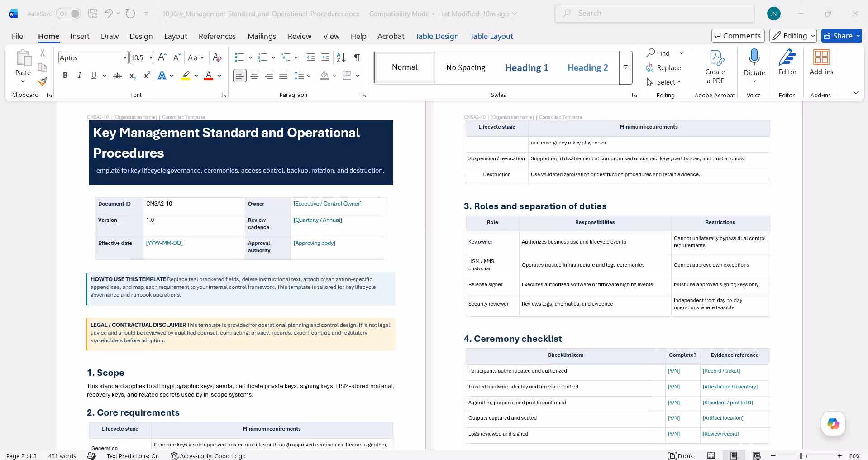Apply the red font color

209,76
